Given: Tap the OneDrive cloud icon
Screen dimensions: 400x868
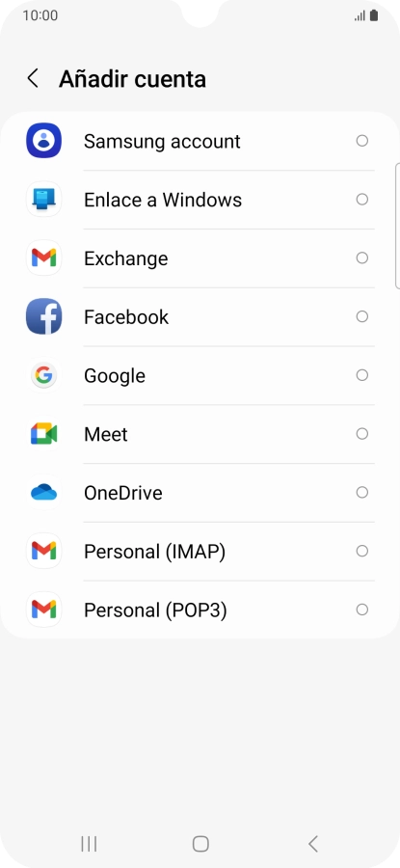Looking at the screenshot, I should click(43, 493).
